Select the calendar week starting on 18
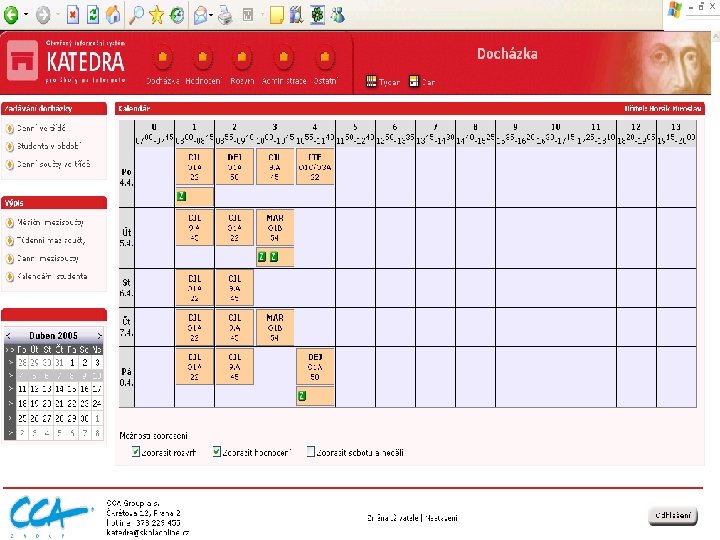720x540 pixels. (x=10, y=404)
